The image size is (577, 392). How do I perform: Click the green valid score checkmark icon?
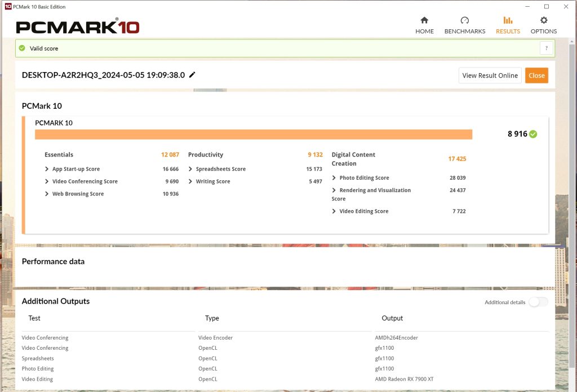(x=22, y=48)
